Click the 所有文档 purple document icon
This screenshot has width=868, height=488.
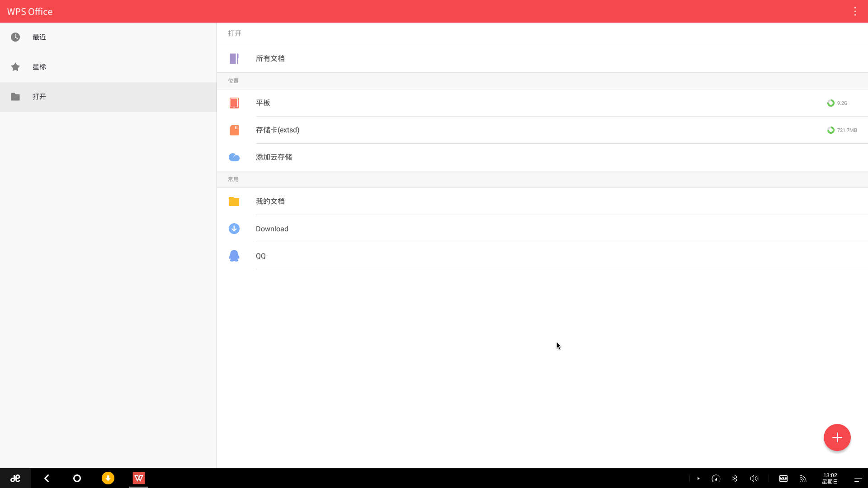(234, 59)
